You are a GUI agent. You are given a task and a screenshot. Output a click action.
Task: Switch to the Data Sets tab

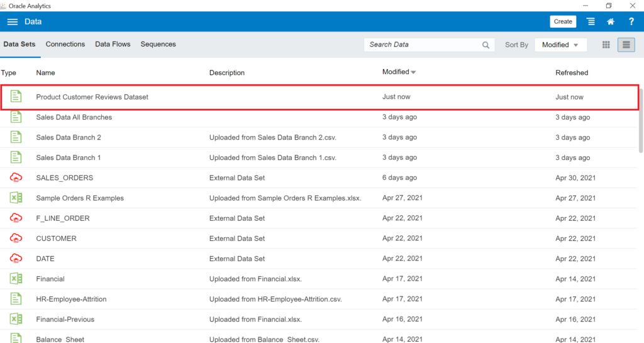pyautogui.click(x=19, y=44)
